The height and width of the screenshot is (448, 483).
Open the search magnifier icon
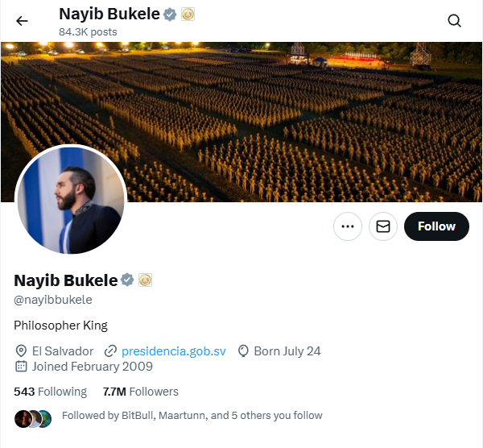(455, 22)
